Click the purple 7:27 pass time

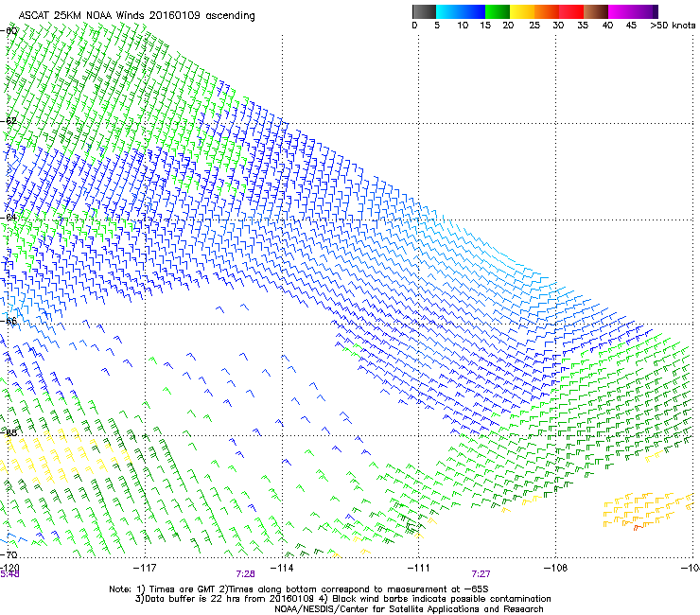481,574
